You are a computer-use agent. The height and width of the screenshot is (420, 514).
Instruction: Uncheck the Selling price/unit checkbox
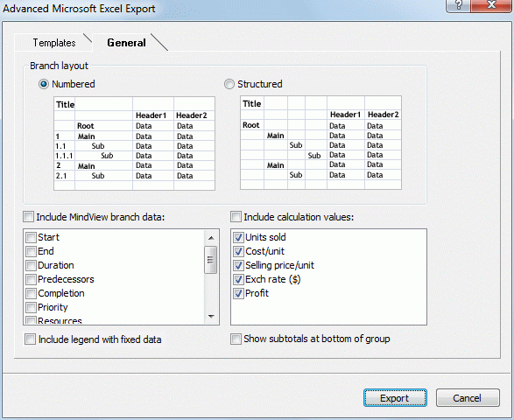238,265
